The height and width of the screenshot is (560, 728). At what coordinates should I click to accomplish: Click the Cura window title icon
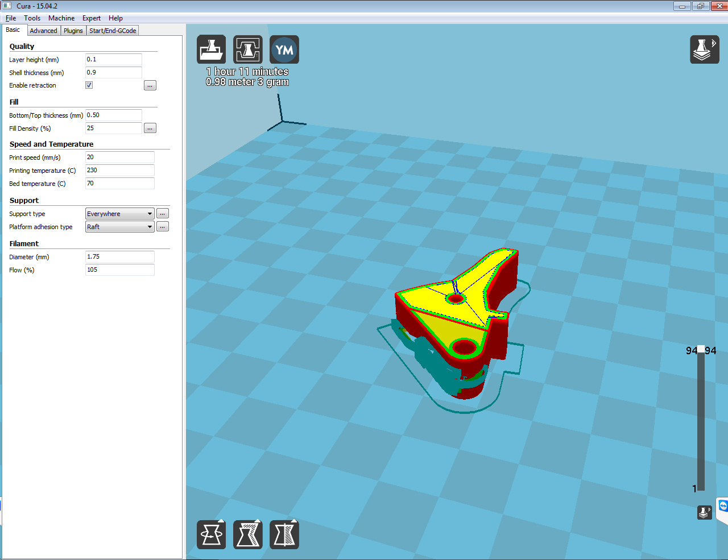point(7,6)
